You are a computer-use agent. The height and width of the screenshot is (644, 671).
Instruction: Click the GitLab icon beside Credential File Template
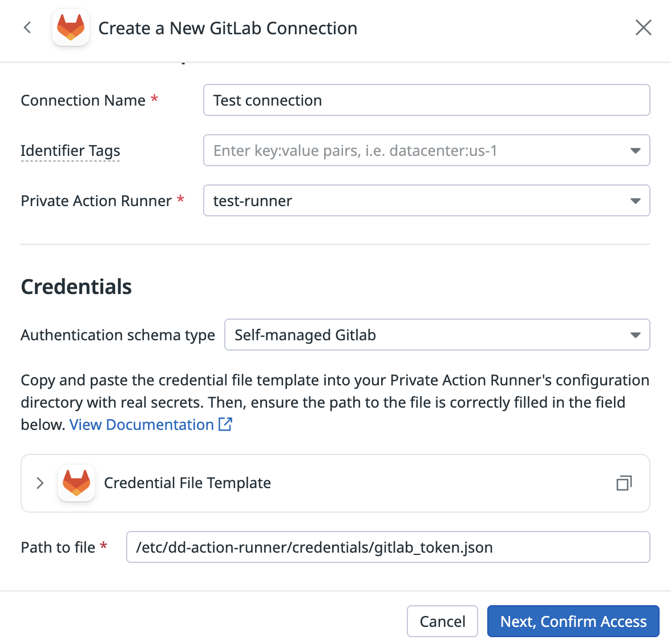click(76, 483)
